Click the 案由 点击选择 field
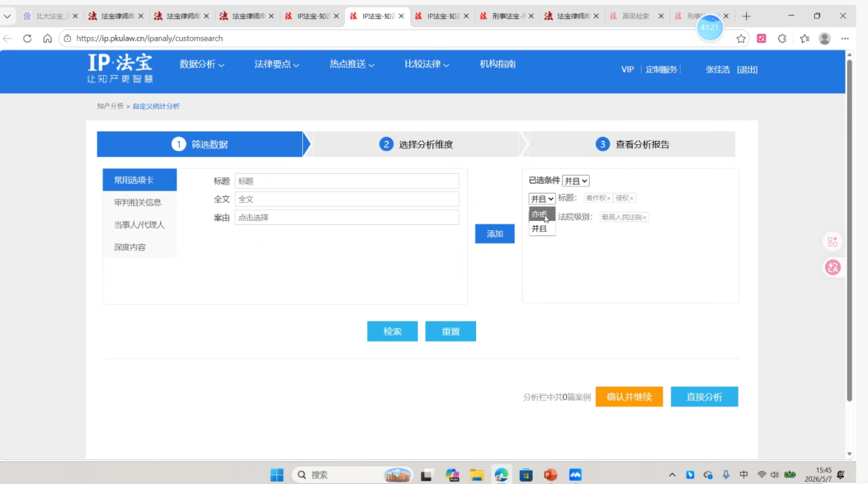This screenshot has height=484, width=868. pyautogui.click(x=347, y=217)
